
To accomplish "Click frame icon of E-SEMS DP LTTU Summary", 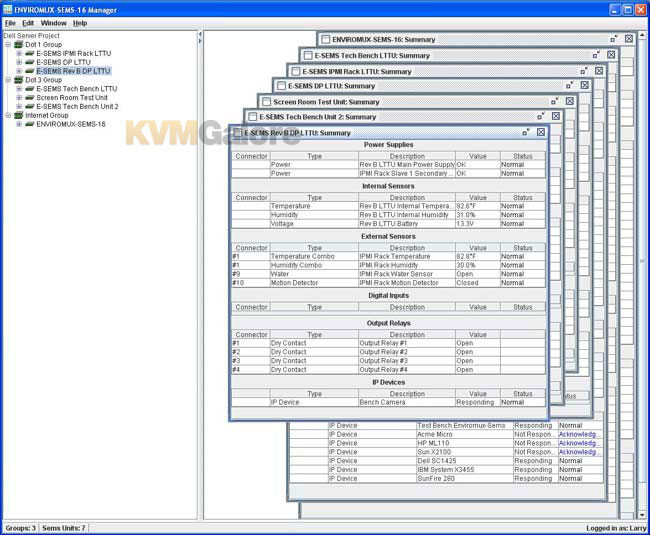I will coord(281,86).
